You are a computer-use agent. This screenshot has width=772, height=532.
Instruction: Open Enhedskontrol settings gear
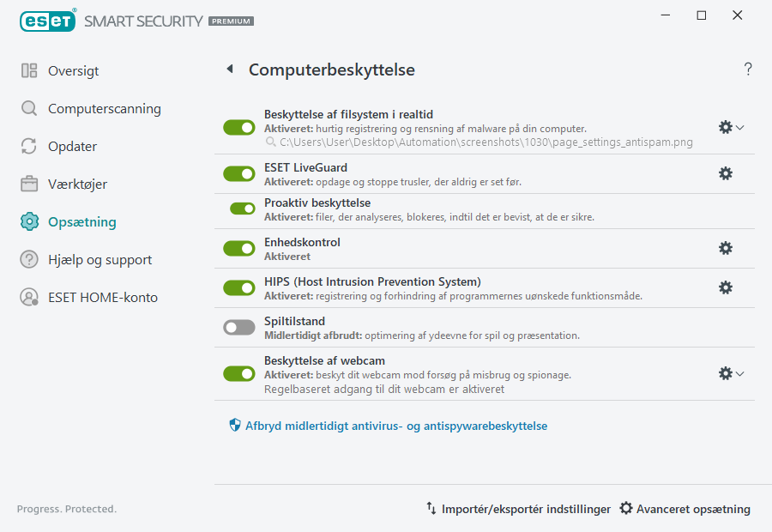click(726, 248)
